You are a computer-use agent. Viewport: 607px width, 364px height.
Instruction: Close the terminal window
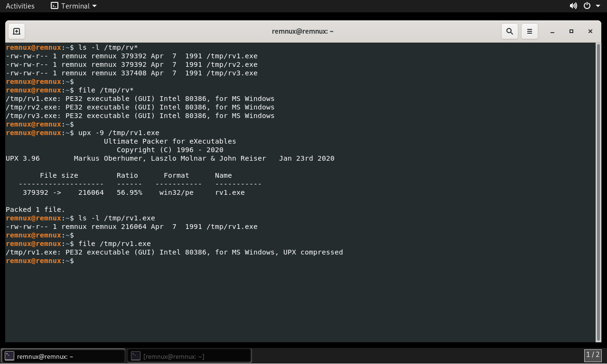(590, 31)
